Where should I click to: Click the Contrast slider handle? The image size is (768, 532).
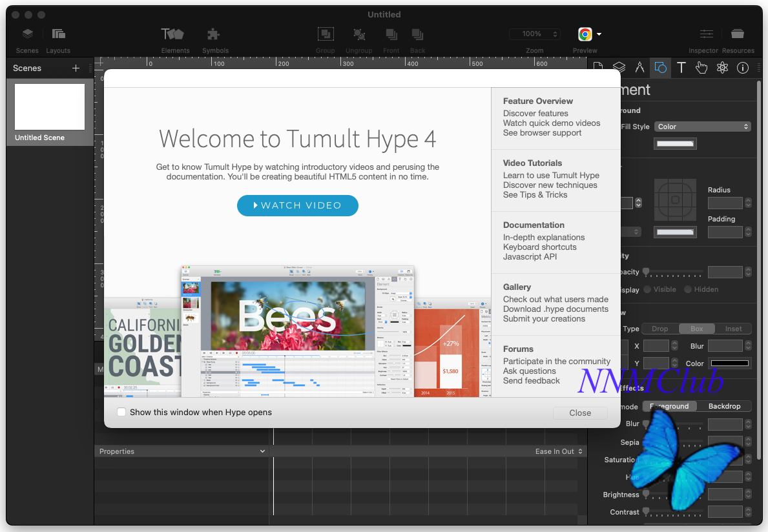click(647, 511)
